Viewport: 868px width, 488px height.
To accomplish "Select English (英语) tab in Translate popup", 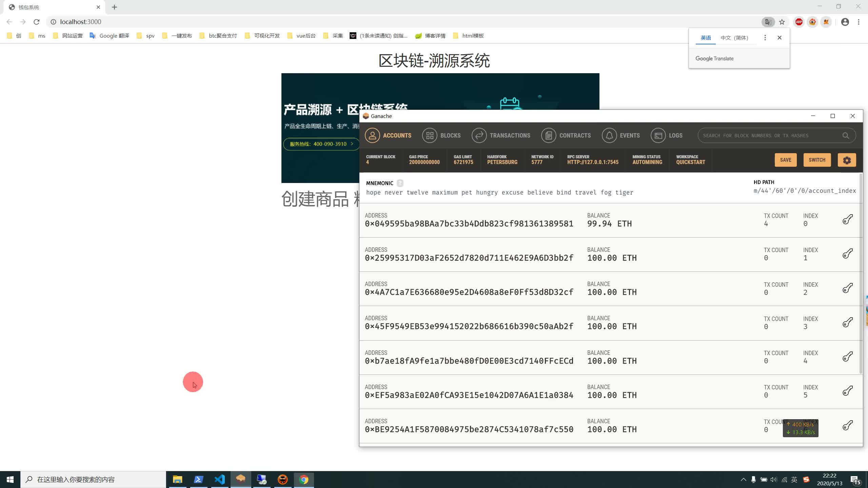I will click(706, 38).
